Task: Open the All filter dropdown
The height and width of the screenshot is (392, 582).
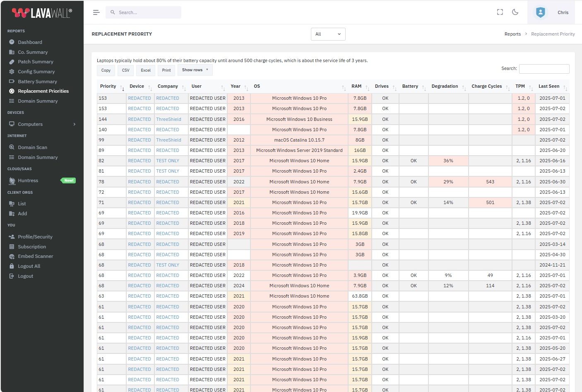Action: (x=328, y=34)
